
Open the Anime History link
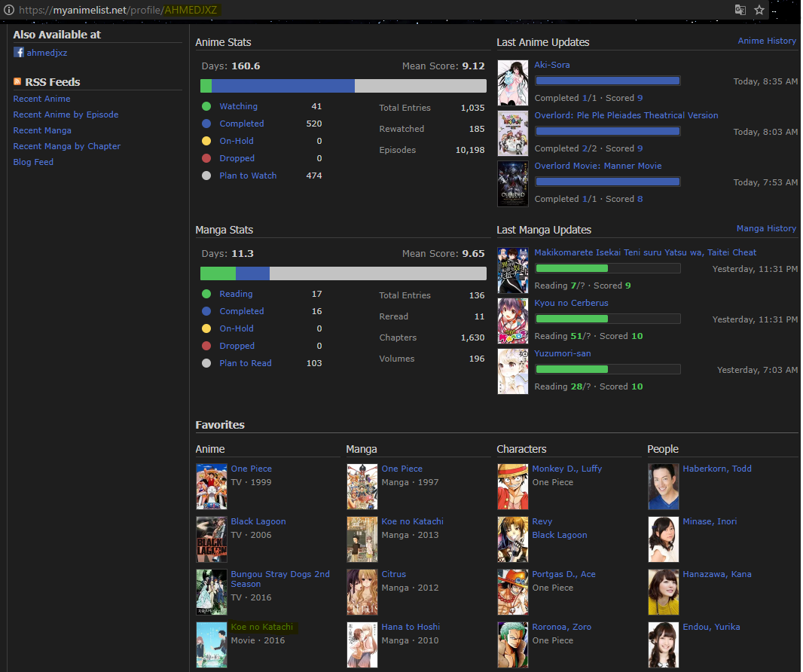766,41
